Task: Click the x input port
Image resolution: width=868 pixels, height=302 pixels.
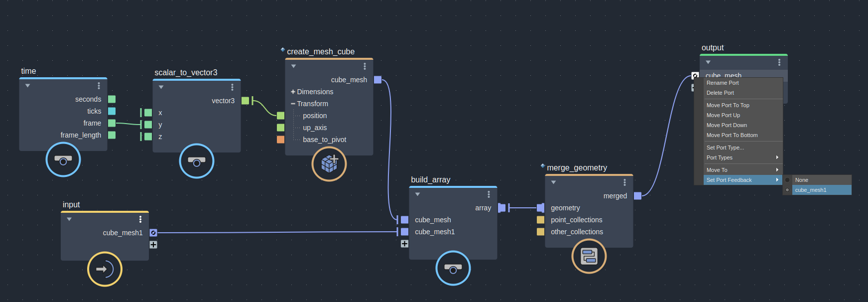Action: pyautogui.click(x=148, y=113)
